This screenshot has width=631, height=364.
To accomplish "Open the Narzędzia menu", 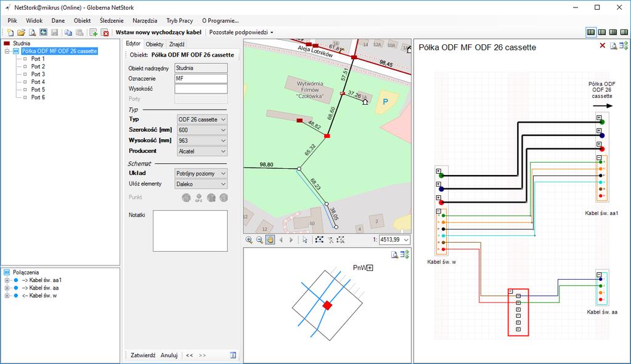I will [145, 20].
